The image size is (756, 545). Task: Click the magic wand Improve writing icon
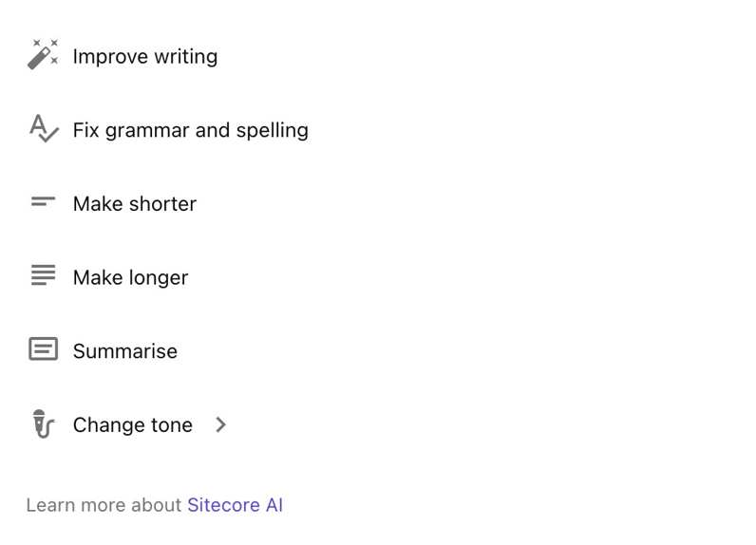point(43,54)
